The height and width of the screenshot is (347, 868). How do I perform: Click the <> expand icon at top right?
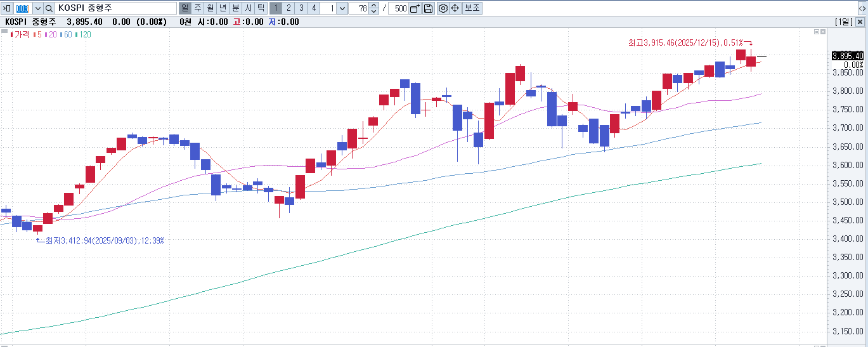pyautogui.click(x=862, y=8)
